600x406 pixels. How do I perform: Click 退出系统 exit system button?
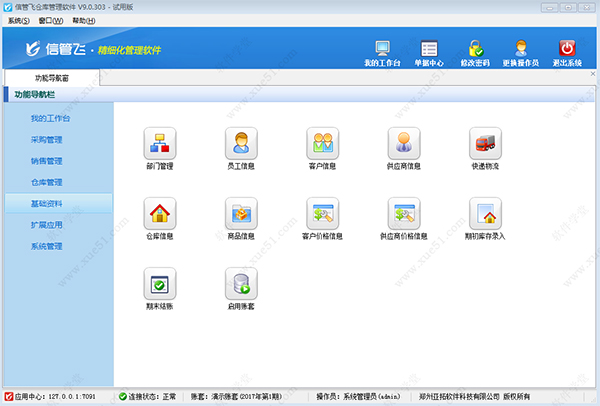click(566, 53)
